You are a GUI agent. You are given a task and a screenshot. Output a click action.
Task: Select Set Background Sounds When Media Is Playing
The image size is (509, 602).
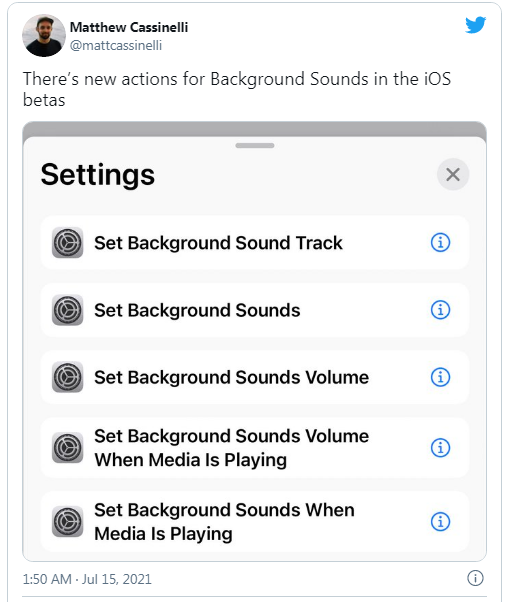click(x=255, y=521)
